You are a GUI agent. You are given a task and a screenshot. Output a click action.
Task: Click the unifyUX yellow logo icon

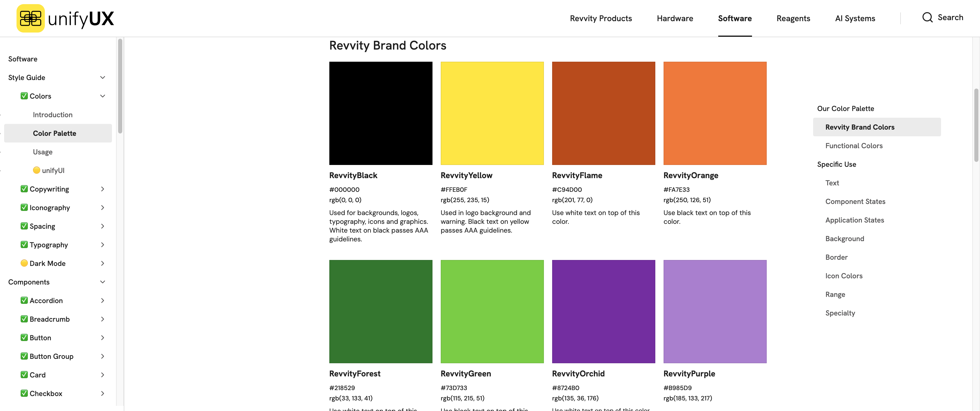point(30,18)
